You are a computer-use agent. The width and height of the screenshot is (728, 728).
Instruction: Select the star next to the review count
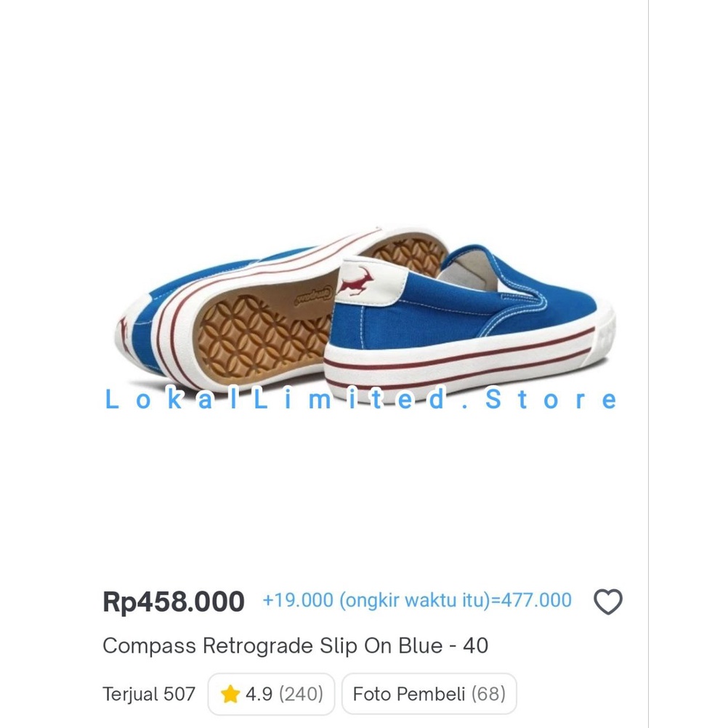coord(230,695)
